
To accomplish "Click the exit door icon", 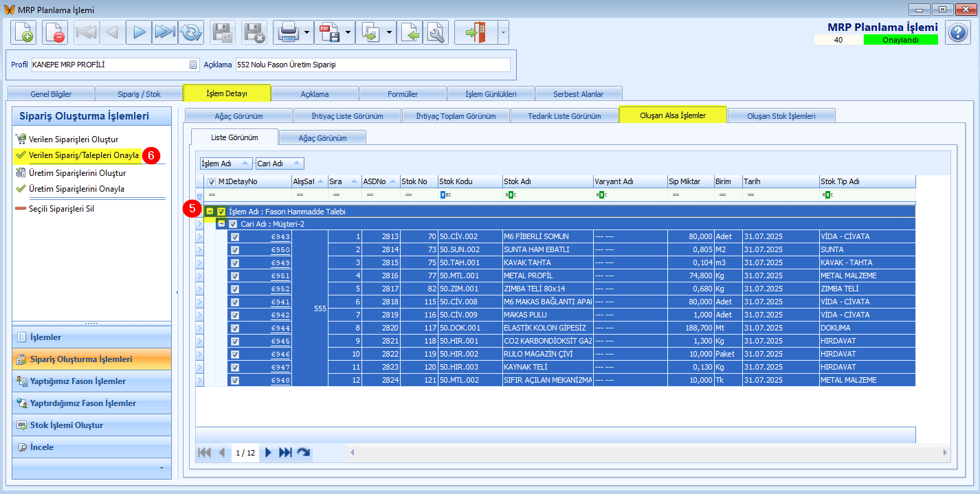I will tap(476, 32).
